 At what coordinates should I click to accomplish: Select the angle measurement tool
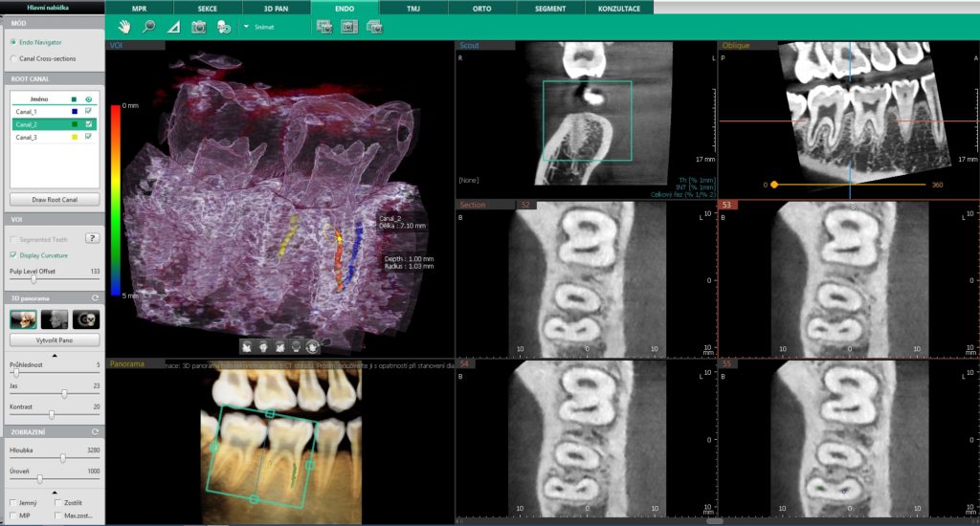[173, 27]
